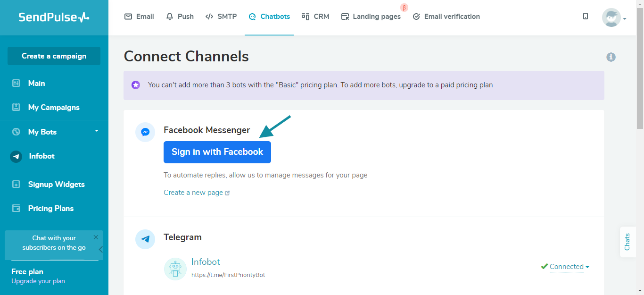Click the Infobot robot avatar thumbnail
This screenshot has width=644, height=295.
point(175,269)
